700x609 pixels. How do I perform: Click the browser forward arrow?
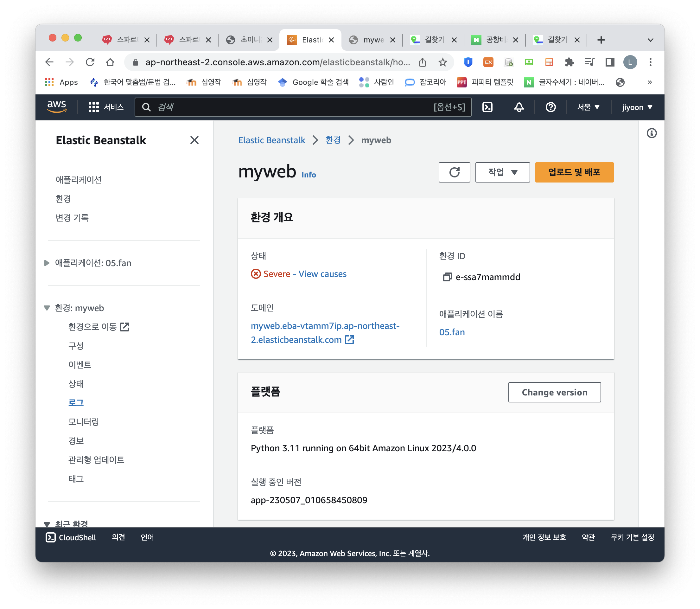(x=70, y=62)
